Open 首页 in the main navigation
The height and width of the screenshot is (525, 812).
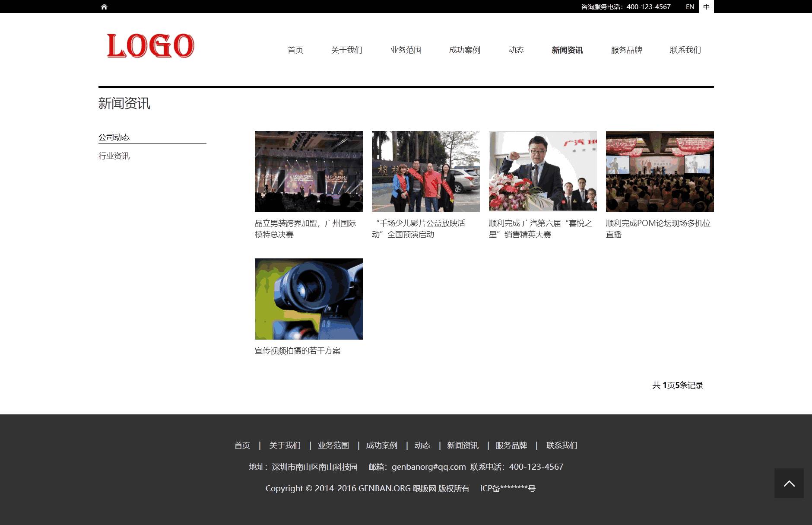(295, 50)
